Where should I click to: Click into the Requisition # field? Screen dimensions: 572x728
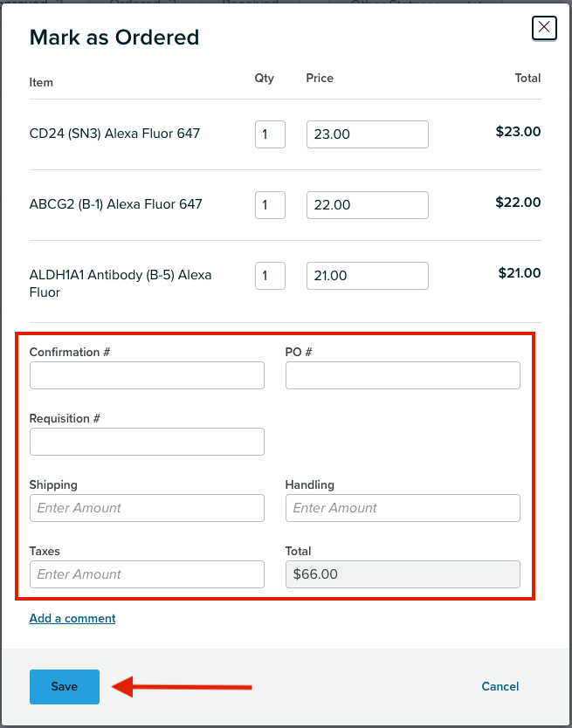[147, 442]
